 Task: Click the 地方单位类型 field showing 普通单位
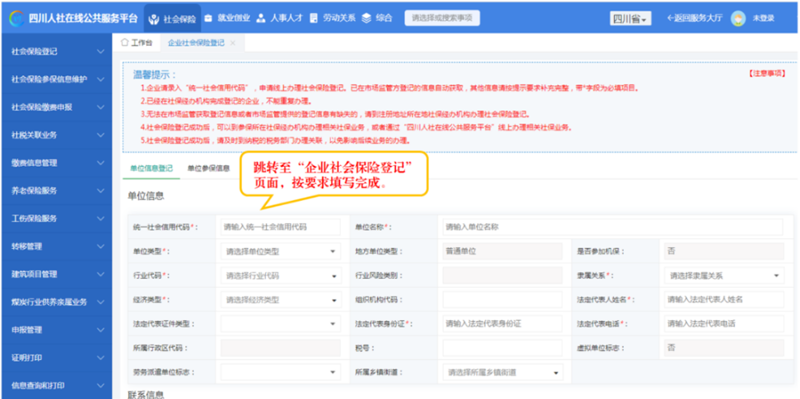(503, 251)
